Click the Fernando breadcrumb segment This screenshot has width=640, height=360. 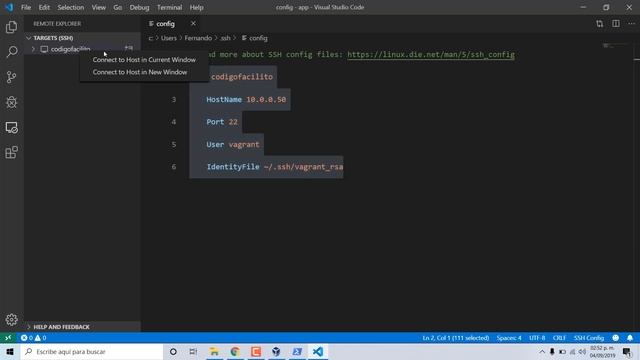coord(198,38)
